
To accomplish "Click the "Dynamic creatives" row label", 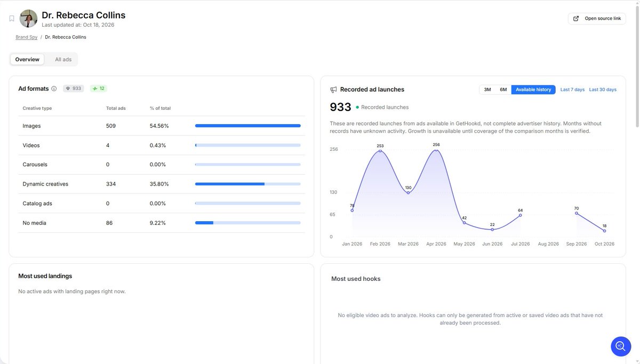I will 45,184.
